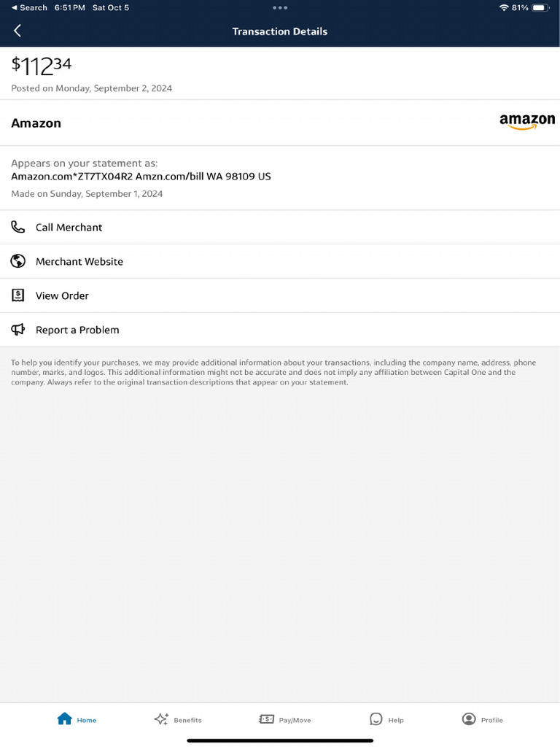This screenshot has height=747, width=560.
Task: Switch to the Pay/Move tab
Action: coord(295,720)
